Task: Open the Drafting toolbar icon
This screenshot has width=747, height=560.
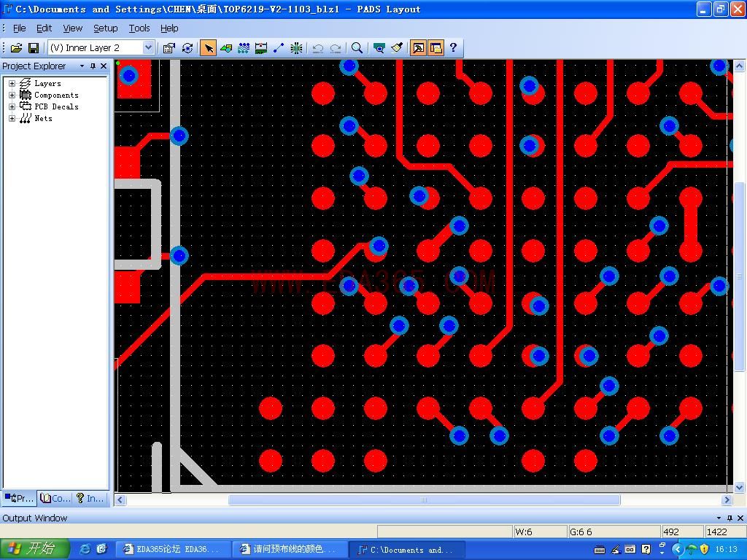Action: tap(226, 48)
